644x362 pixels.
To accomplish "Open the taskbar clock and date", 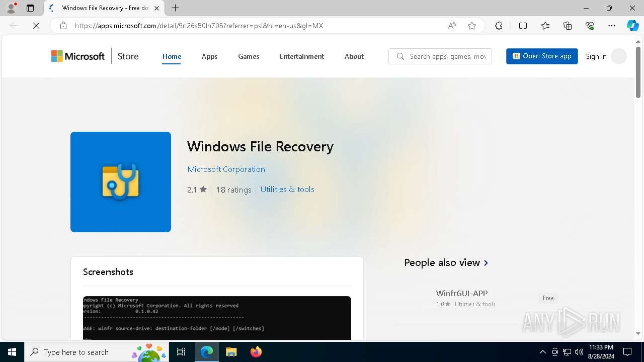I will coord(601,352).
